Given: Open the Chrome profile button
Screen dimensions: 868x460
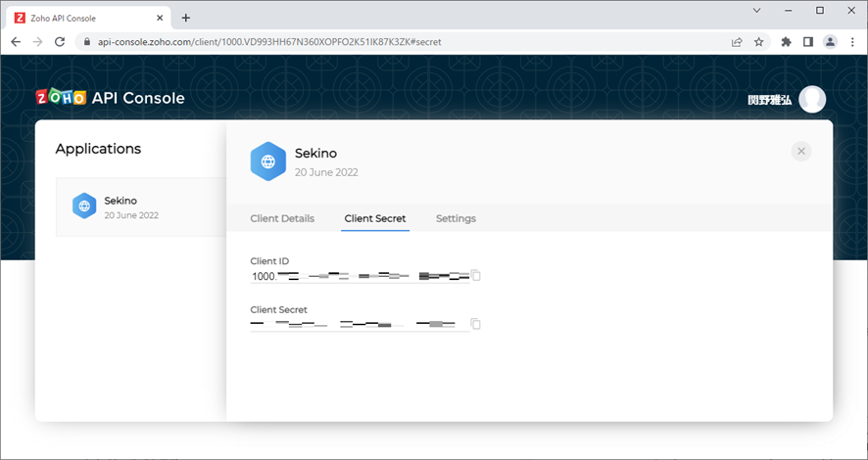Looking at the screenshot, I should tap(831, 42).
